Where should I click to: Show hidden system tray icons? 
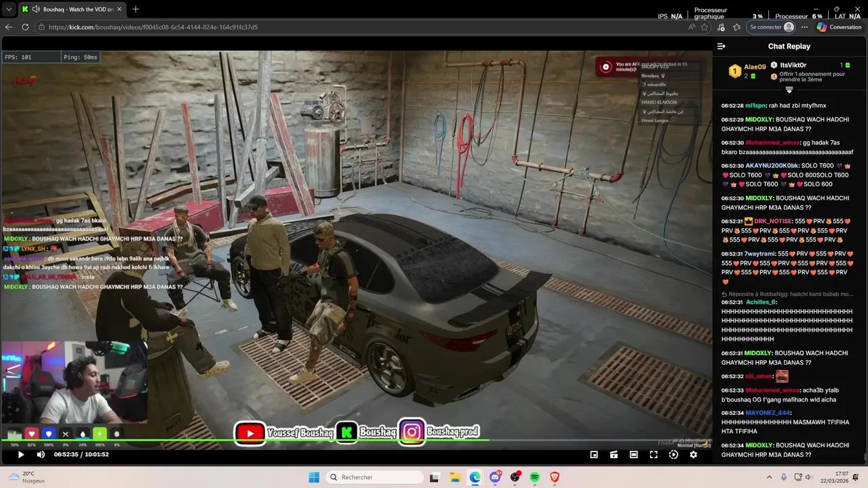coord(770,477)
